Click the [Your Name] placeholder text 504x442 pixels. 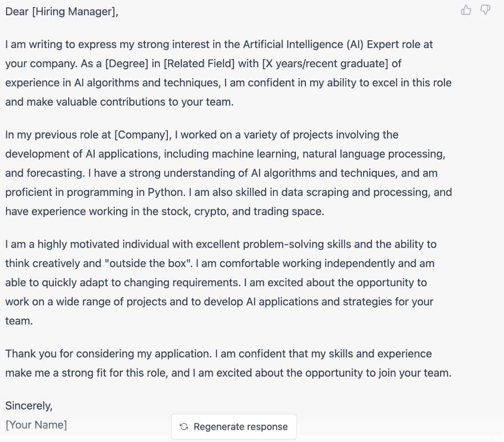click(x=36, y=425)
